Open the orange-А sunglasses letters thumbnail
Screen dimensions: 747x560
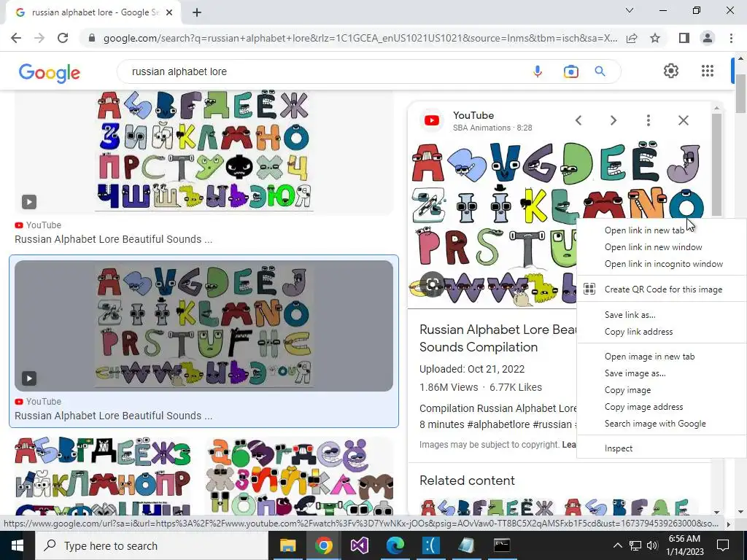pos(300,476)
